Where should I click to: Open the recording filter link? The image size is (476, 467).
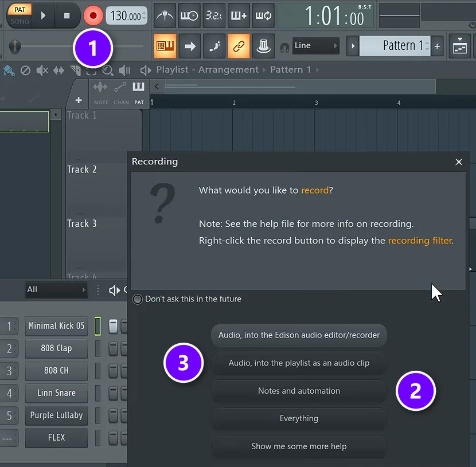click(420, 241)
